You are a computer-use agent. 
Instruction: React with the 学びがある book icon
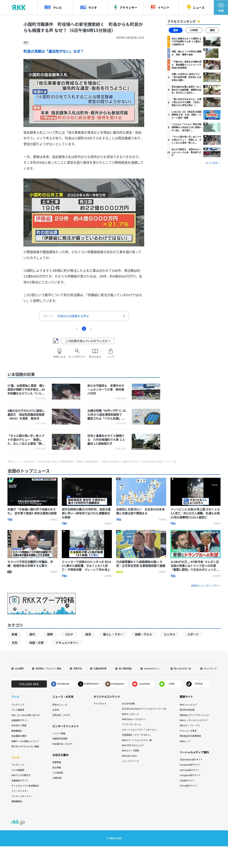[95, 351]
